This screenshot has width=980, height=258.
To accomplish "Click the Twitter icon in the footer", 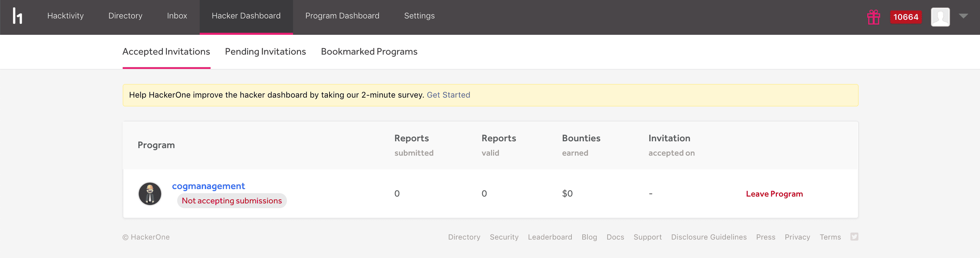I will (854, 236).
